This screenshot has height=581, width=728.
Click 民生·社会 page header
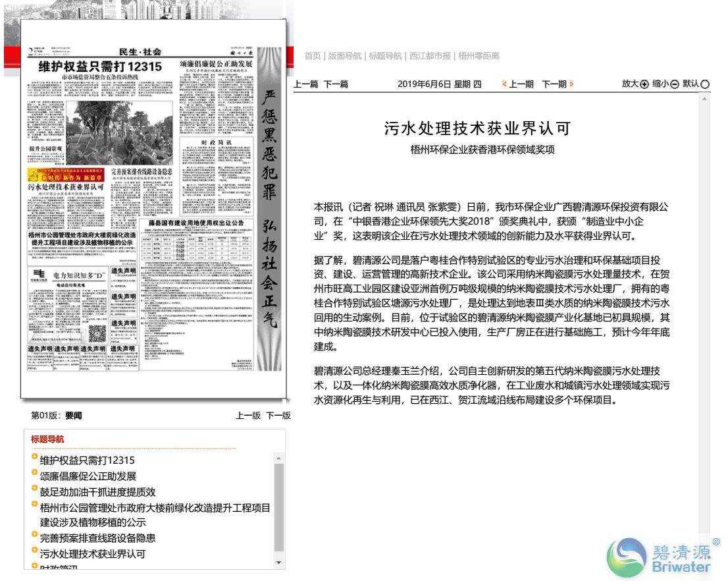click(x=140, y=51)
